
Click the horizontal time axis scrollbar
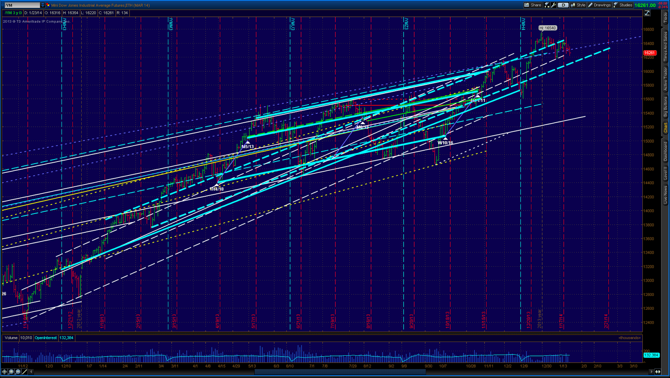pos(340,372)
